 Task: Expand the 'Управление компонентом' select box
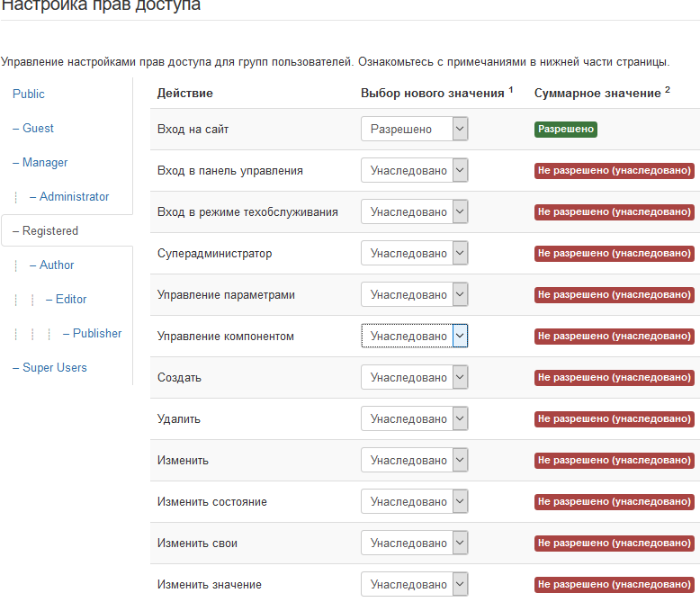[x=414, y=337]
